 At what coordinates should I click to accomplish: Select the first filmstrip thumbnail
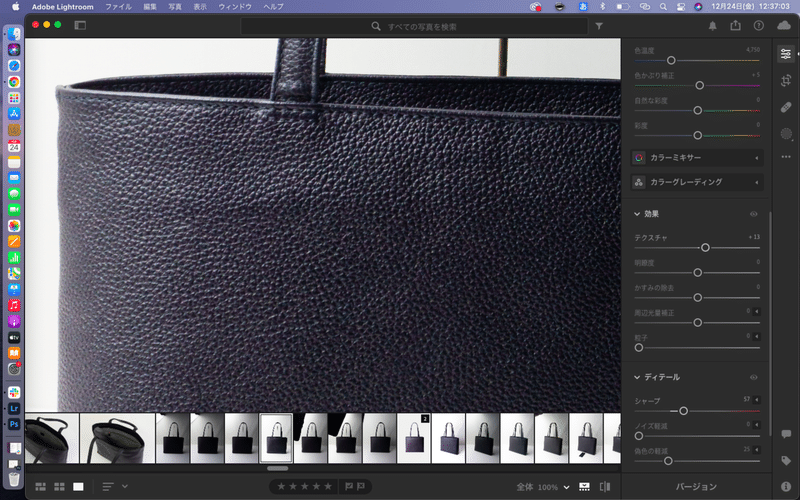click(x=52, y=438)
